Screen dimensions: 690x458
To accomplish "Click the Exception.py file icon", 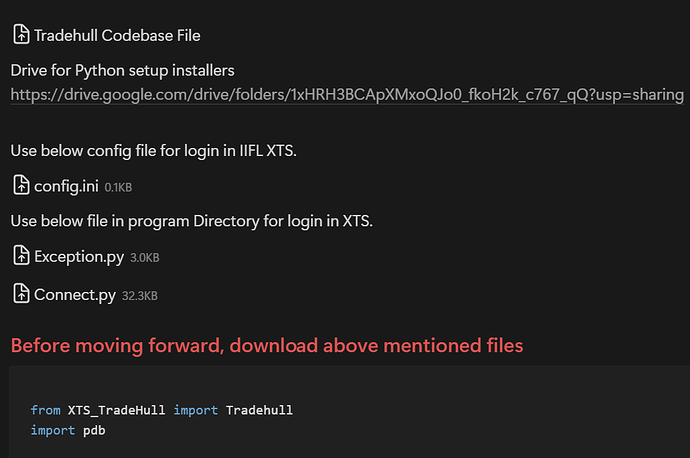I will [x=21, y=256].
